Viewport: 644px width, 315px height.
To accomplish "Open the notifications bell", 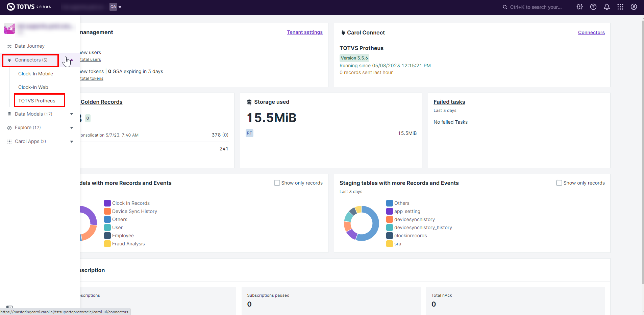I will (607, 7).
